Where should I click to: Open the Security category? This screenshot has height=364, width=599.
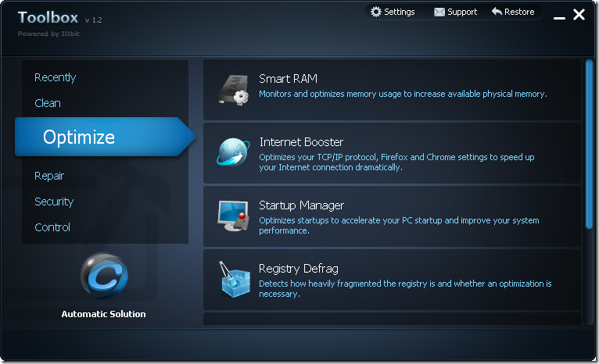54,202
